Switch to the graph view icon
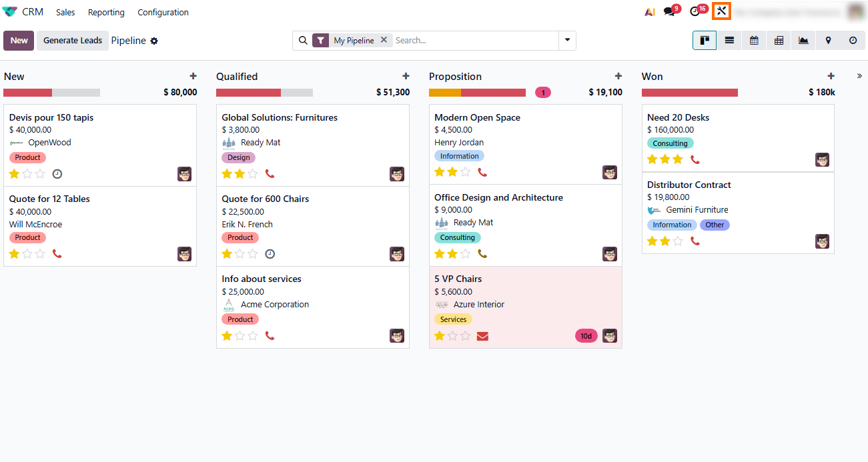Screen dimensions: 868x462 (x=803, y=41)
